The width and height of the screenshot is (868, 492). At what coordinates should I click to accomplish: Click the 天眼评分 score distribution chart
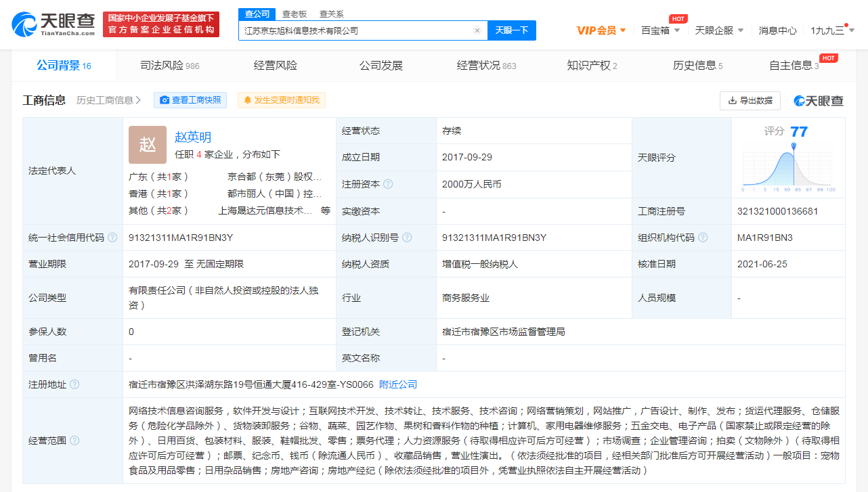pos(788,165)
